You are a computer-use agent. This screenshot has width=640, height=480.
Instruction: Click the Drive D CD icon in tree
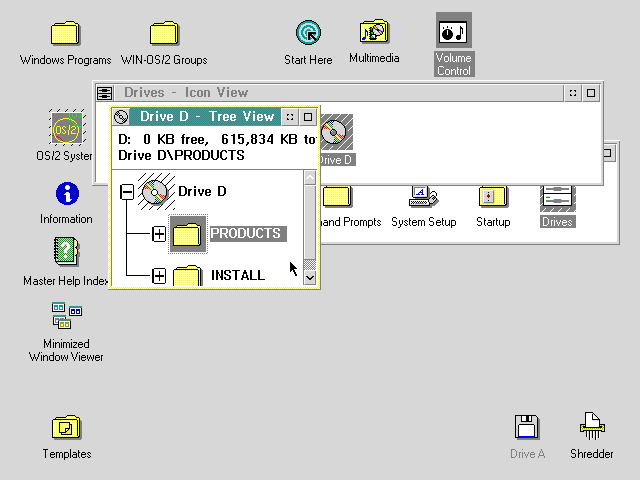157,191
